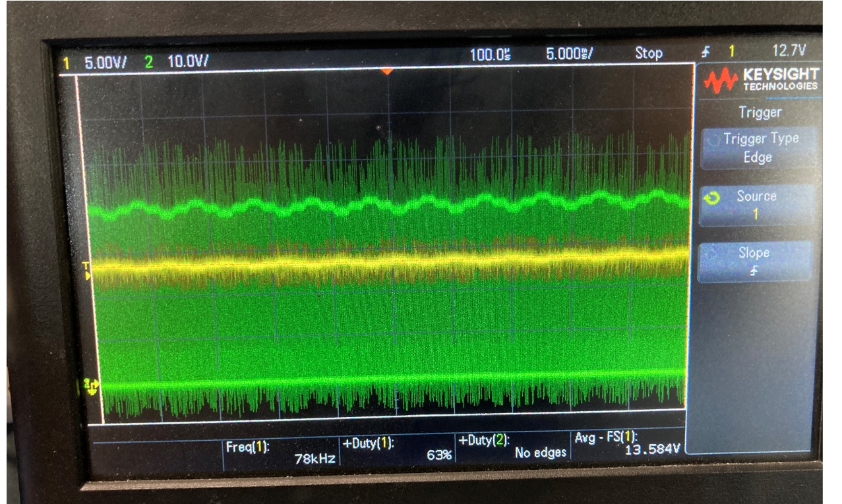Screen dimensions: 842x504
Task: Click the rising edge trigger icon in status bar
Action: [706, 51]
